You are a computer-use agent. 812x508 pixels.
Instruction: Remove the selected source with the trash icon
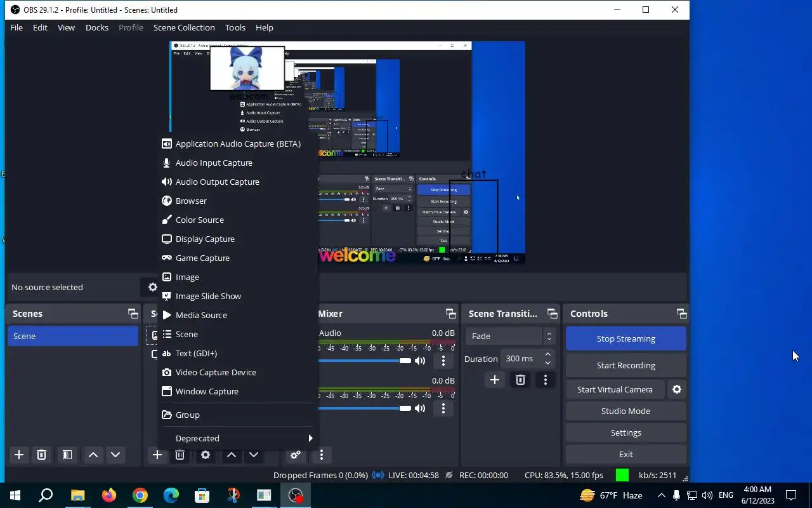180,455
